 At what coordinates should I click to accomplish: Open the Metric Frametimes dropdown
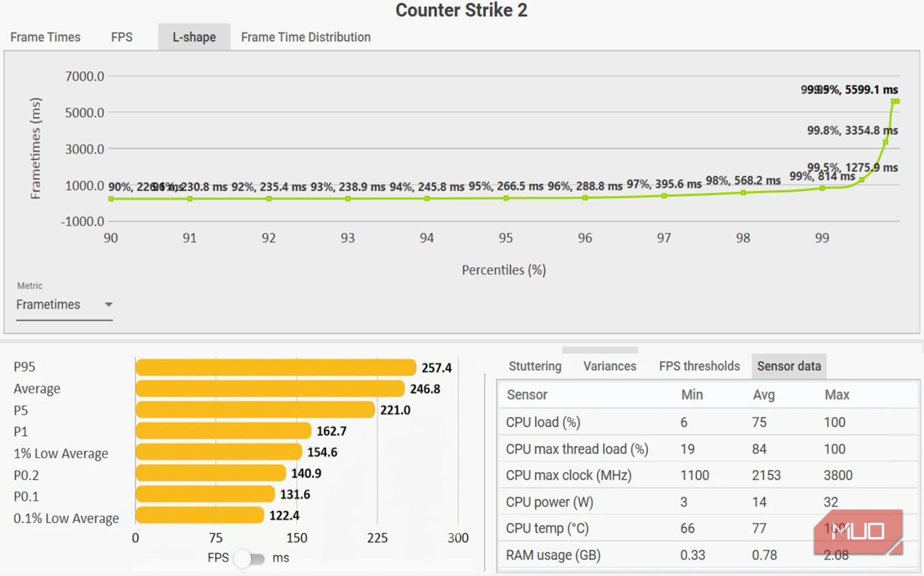coord(65,305)
